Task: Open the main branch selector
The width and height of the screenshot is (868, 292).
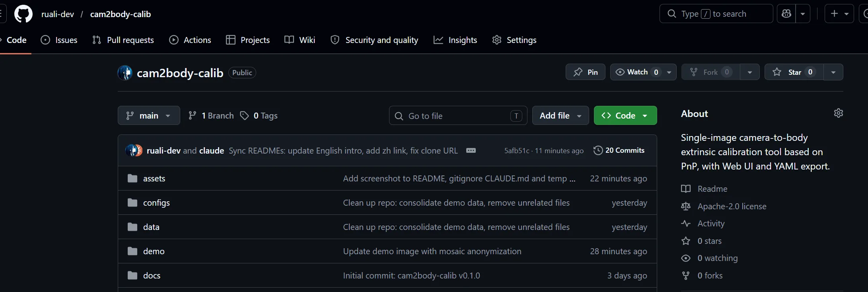Action: pyautogui.click(x=149, y=115)
